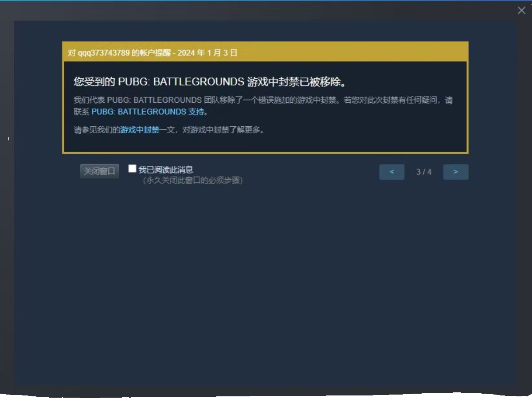Click the paragraph beginning 我们代表 PUBG
The width and height of the screenshot is (532, 399).
point(263,106)
